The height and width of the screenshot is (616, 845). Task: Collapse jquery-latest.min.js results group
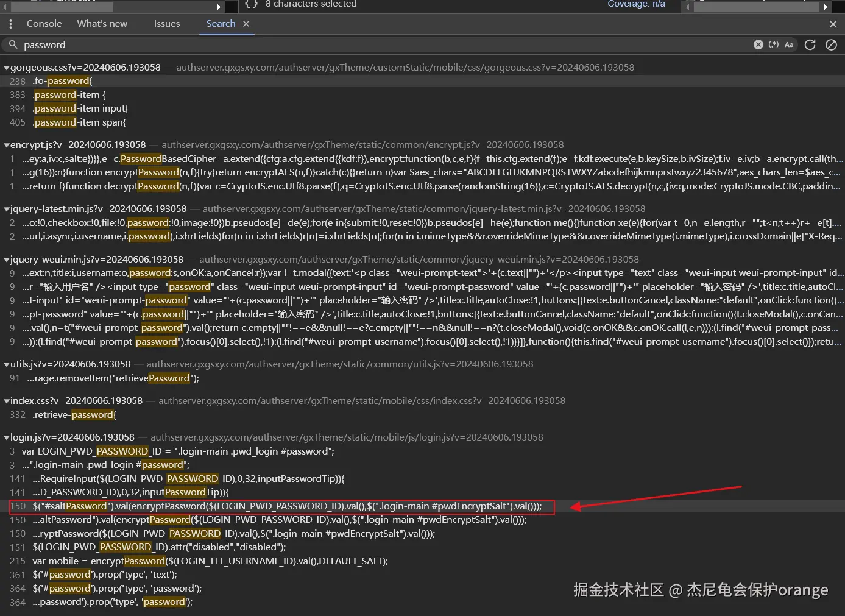coord(7,209)
